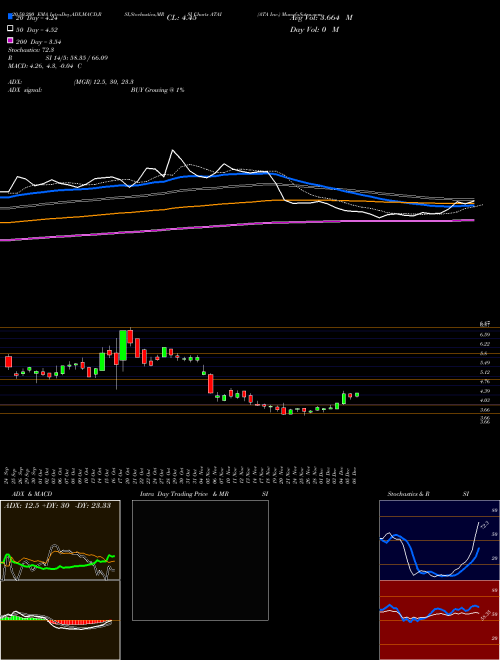The width and height of the screenshot is (500, 660).
Task: Click the tallest green candlestick in the price chart
Action: pyautogui.click(x=123, y=346)
